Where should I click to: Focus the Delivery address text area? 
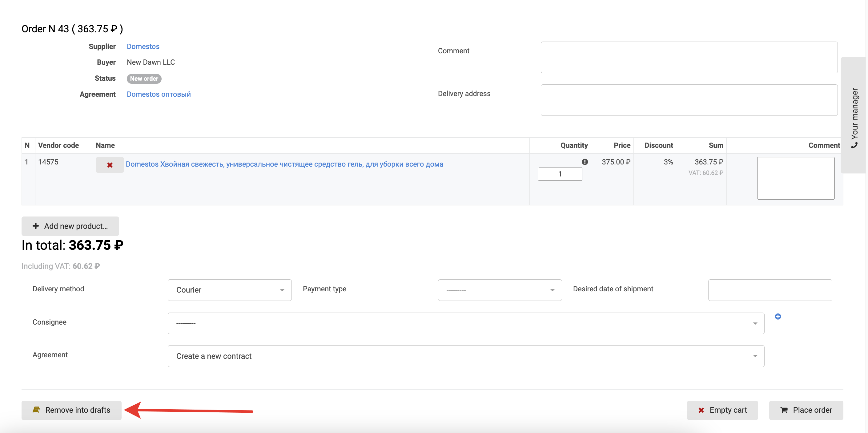(689, 100)
